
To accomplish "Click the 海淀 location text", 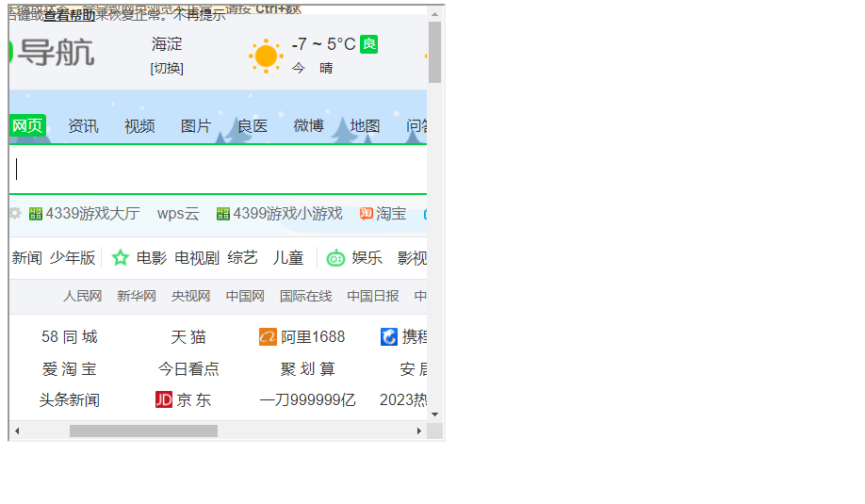I will click(167, 44).
